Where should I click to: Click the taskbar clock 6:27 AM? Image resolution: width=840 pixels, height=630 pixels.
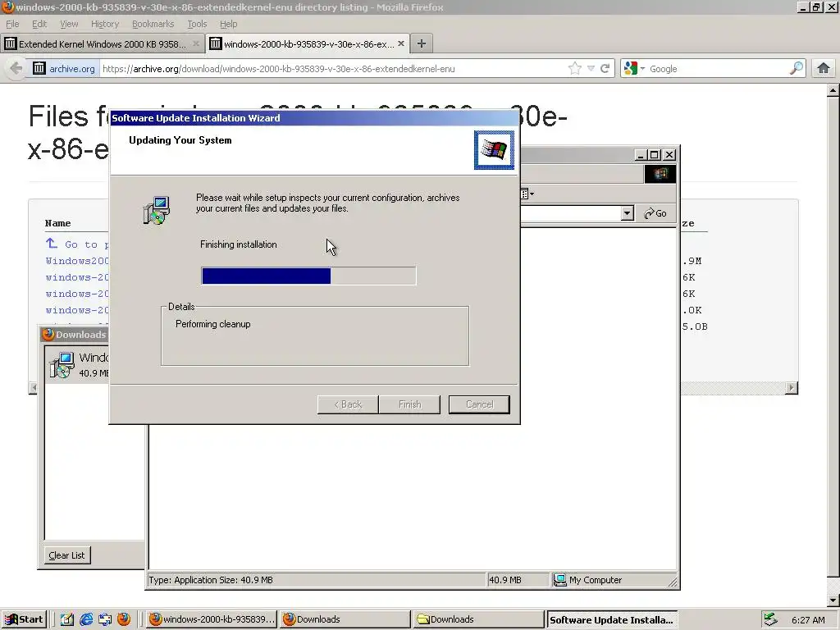click(808, 620)
